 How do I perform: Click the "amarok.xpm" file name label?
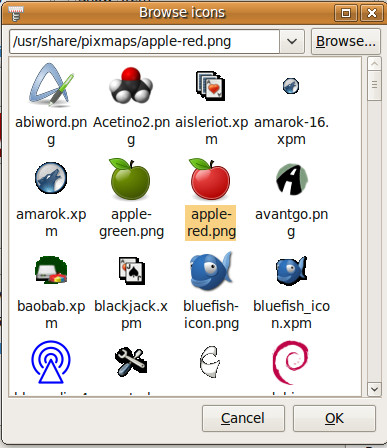tap(51, 223)
